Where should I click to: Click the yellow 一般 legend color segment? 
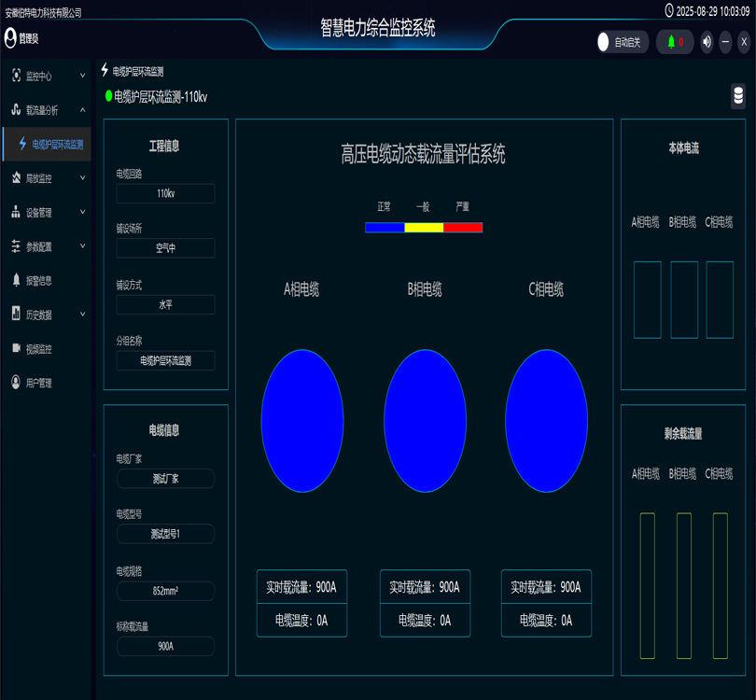(424, 227)
